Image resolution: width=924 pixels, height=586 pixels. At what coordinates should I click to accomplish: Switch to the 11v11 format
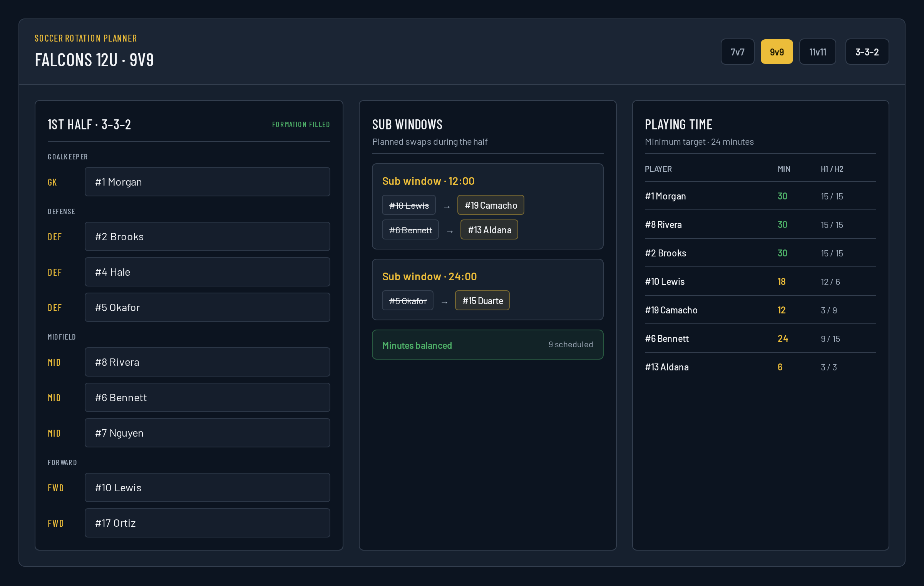tap(817, 52)
